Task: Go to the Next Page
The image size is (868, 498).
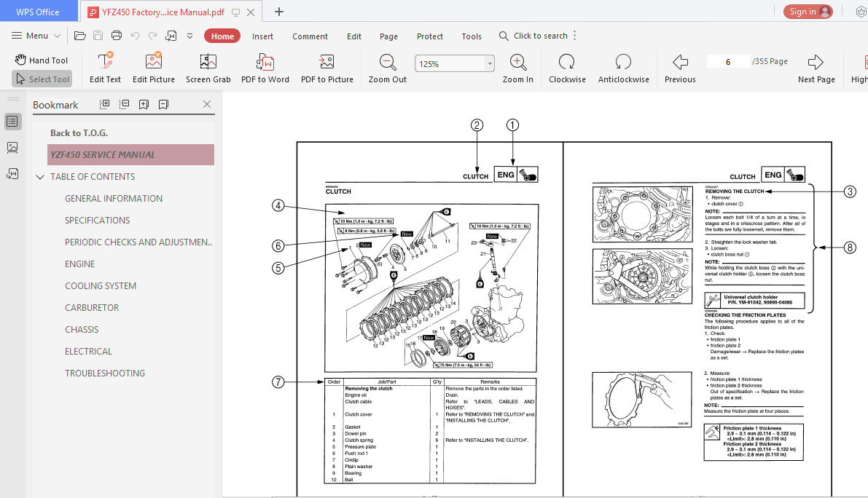Action: [x=816, y=68]
